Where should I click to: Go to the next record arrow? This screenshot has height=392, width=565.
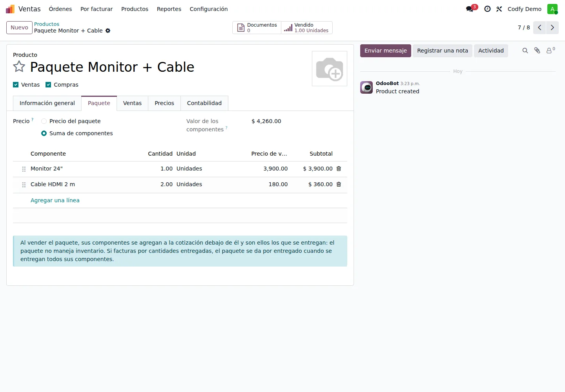(x=552, y=27)
